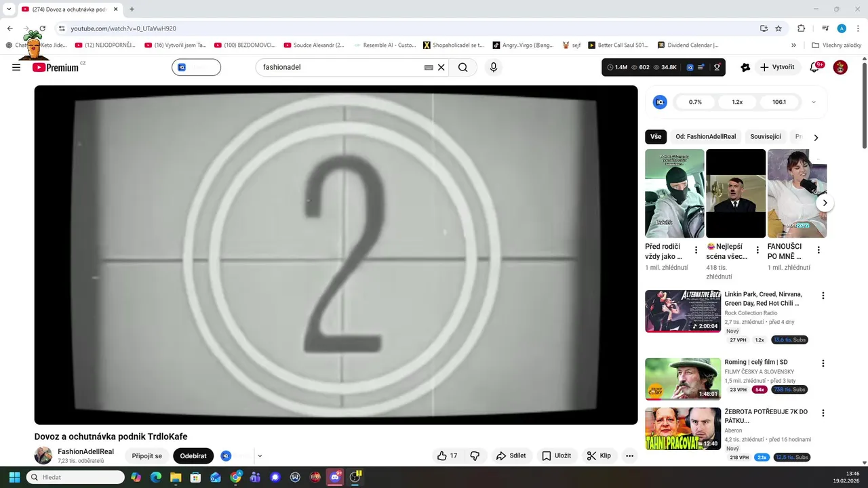Image resolution: width=868 pixels, height=488 pixels.
Task: Open more actions ellipsis under video
Action: pos(630,456)
